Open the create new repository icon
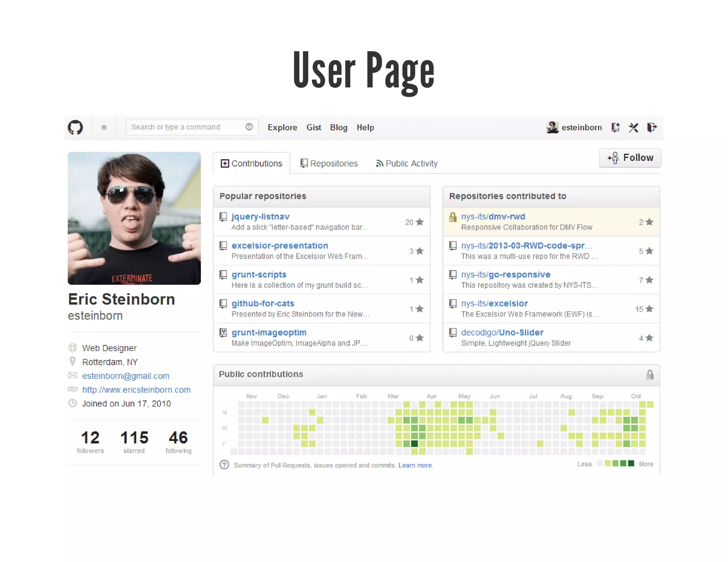 click(x=616, y=128)
